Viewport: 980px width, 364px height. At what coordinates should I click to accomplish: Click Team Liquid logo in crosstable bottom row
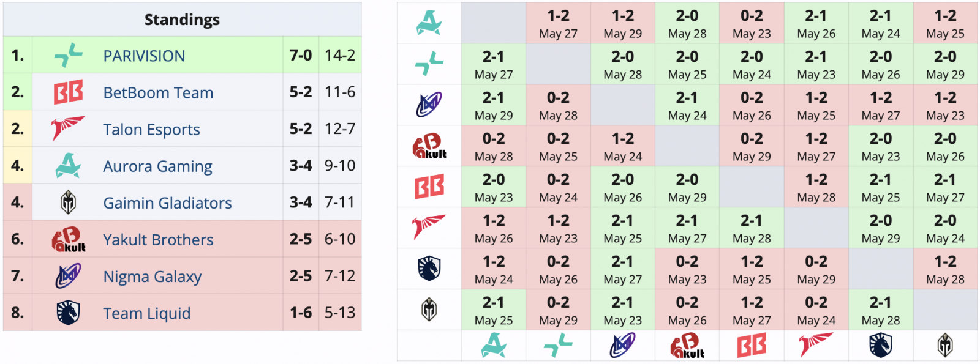click(x=880, y=346)
